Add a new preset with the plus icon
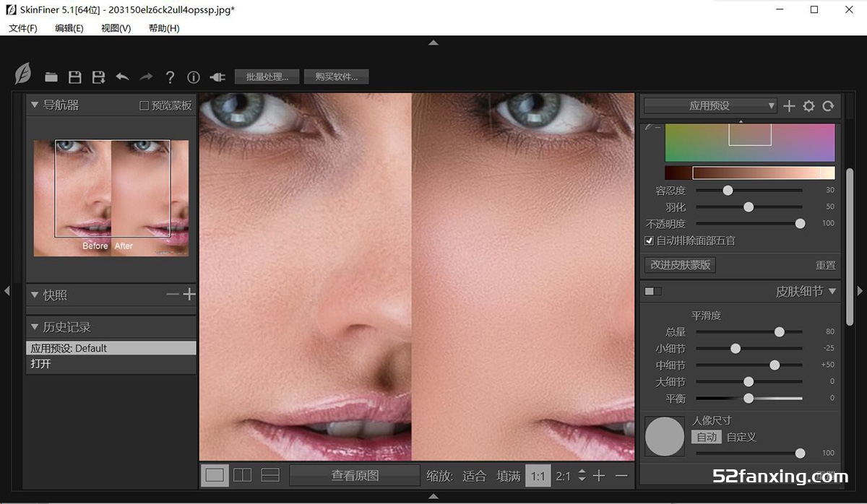This screenshot has width=867, height=504. point(789,106)
